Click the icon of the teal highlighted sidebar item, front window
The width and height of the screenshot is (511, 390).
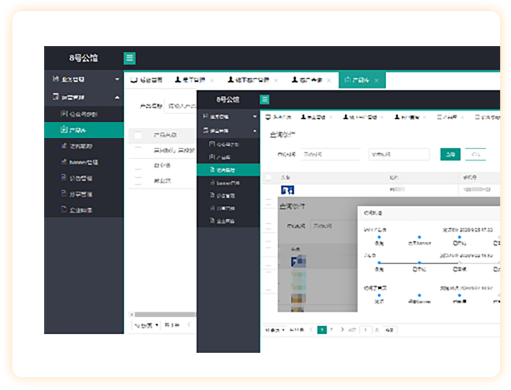point(212,170)
